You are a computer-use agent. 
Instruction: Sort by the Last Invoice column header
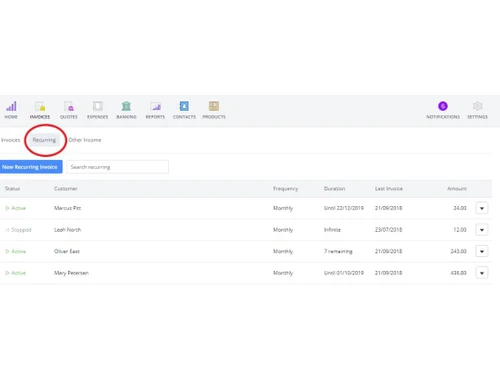[x=389, y=189]
